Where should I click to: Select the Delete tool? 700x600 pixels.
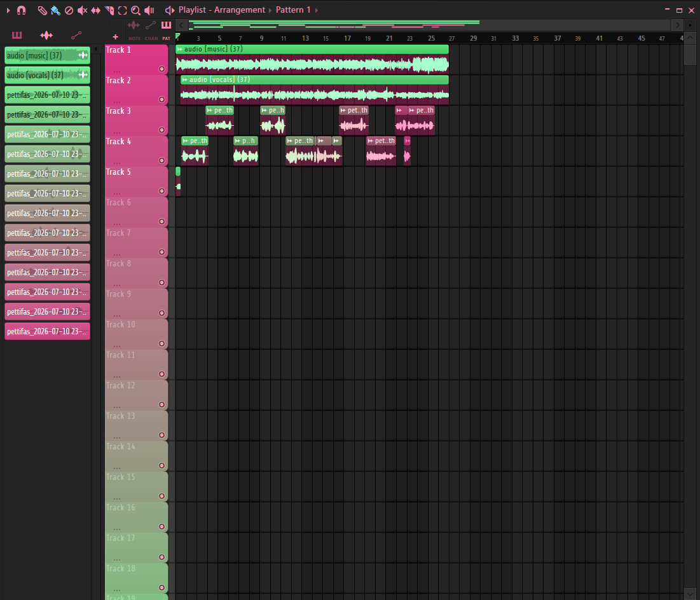coord(69,10)
